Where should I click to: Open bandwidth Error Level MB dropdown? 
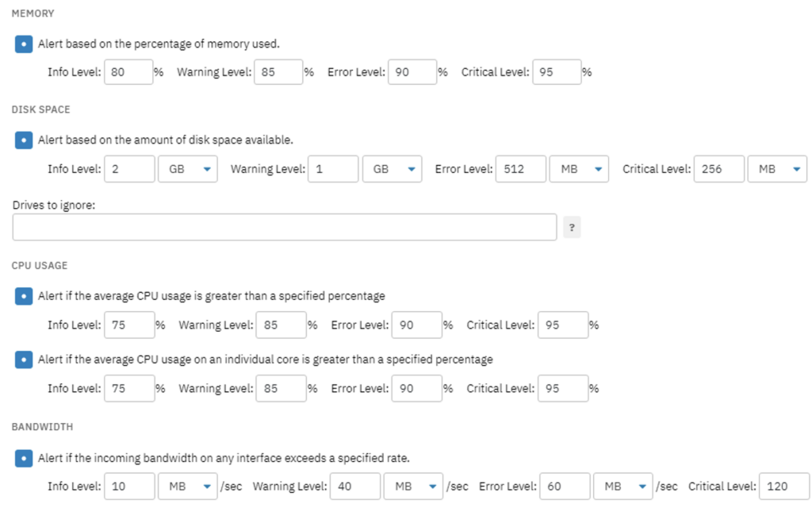[x=623, y=487]
